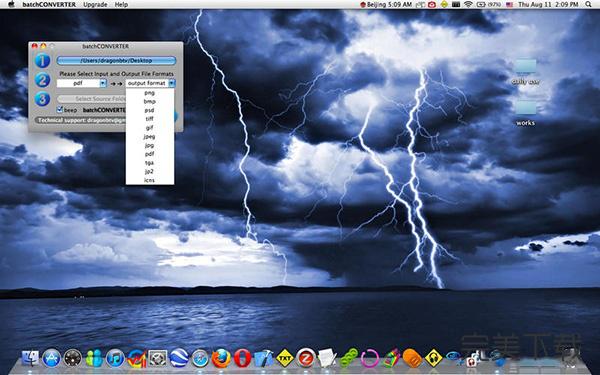The width and height of the screenshot is (600, 375).
Task: Choose tiff from the output format list
Action: tap(150, 119)
